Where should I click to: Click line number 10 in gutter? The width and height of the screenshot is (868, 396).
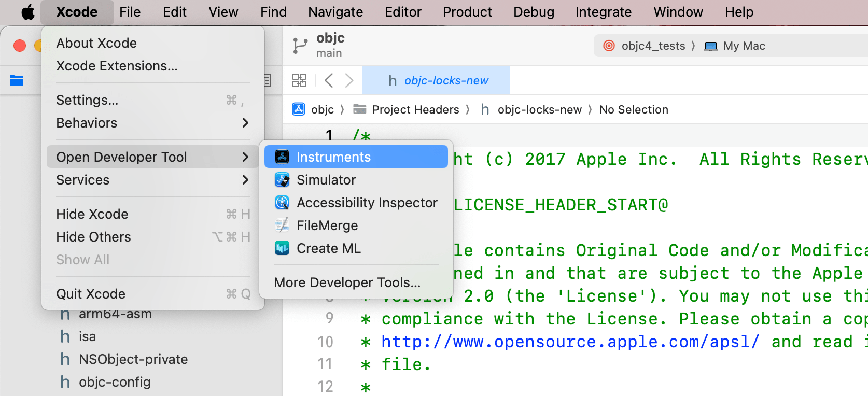coord(325,342)
